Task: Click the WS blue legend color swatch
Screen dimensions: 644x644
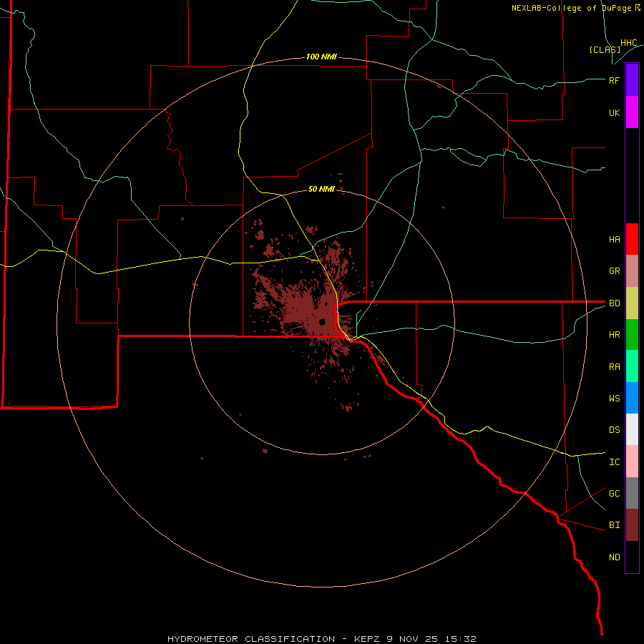Action: point(632,398)
